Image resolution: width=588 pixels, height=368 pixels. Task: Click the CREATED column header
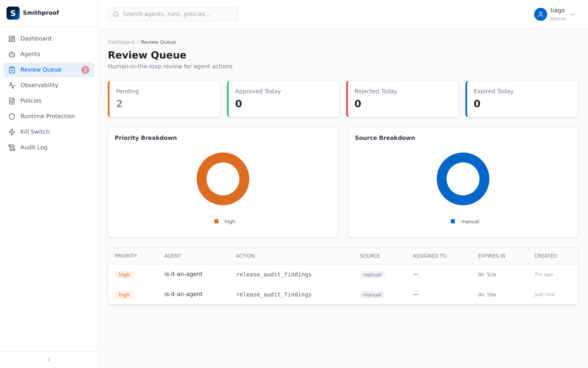point(546,256)
